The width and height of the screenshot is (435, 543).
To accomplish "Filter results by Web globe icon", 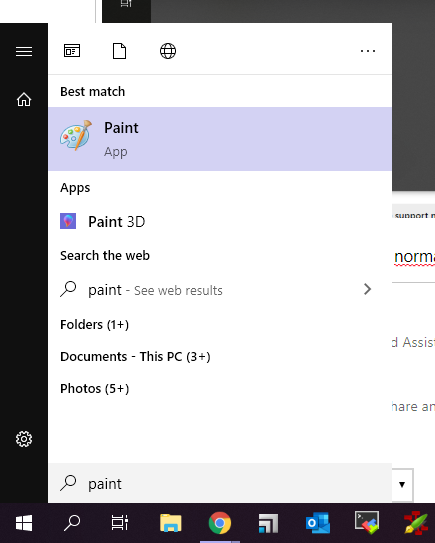I will coord(168,51).
